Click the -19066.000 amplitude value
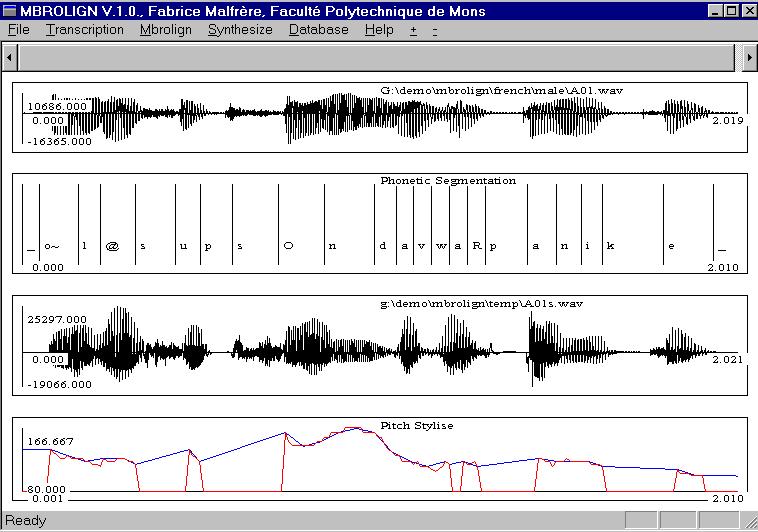758x532 pixels. [x=59, y=385]
